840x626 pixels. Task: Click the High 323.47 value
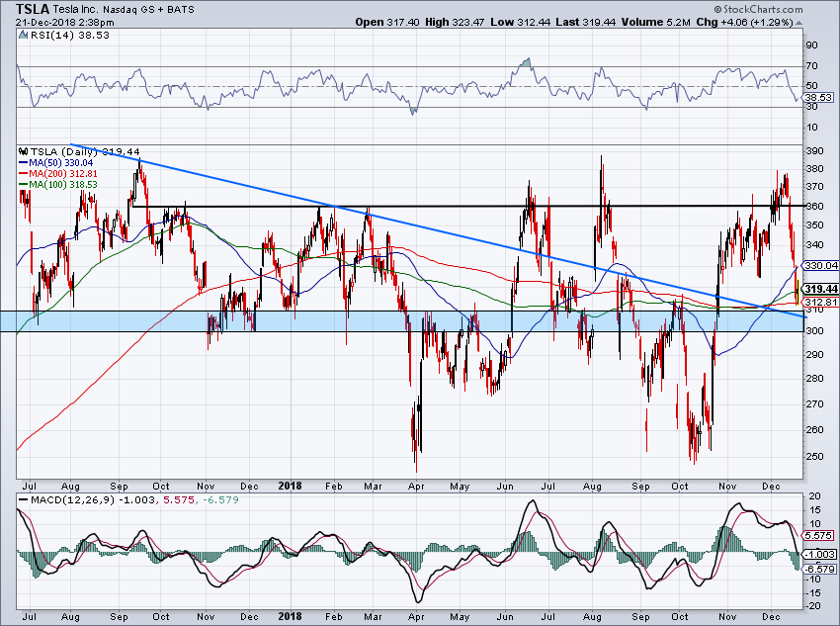point(455,22)
